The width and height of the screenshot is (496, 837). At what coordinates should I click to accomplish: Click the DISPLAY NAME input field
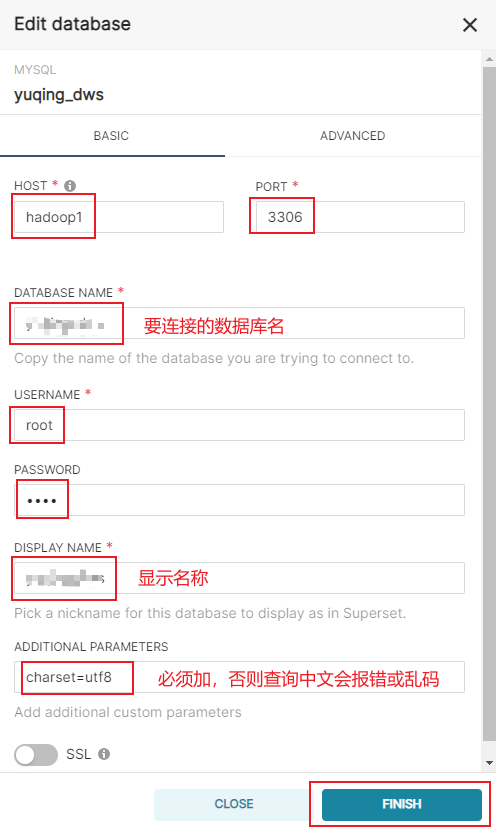[x=239, y=578]
